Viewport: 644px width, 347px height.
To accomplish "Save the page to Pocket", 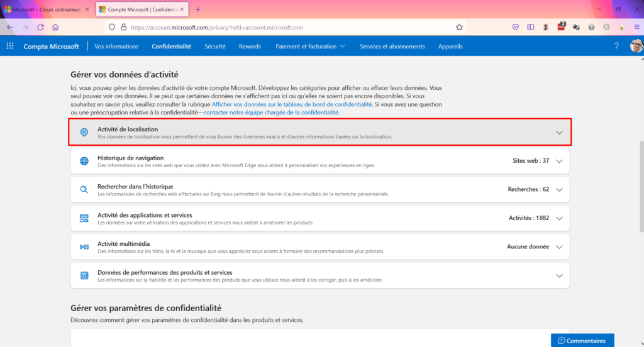I will pos(516,27).
